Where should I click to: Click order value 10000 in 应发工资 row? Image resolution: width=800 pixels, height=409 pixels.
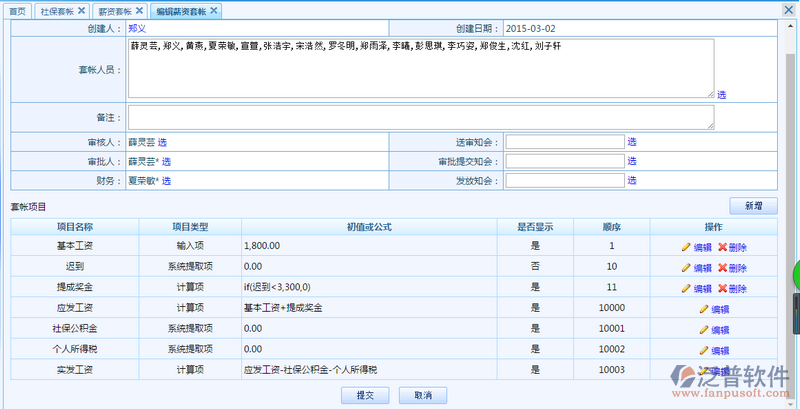(x=612, y=308)
